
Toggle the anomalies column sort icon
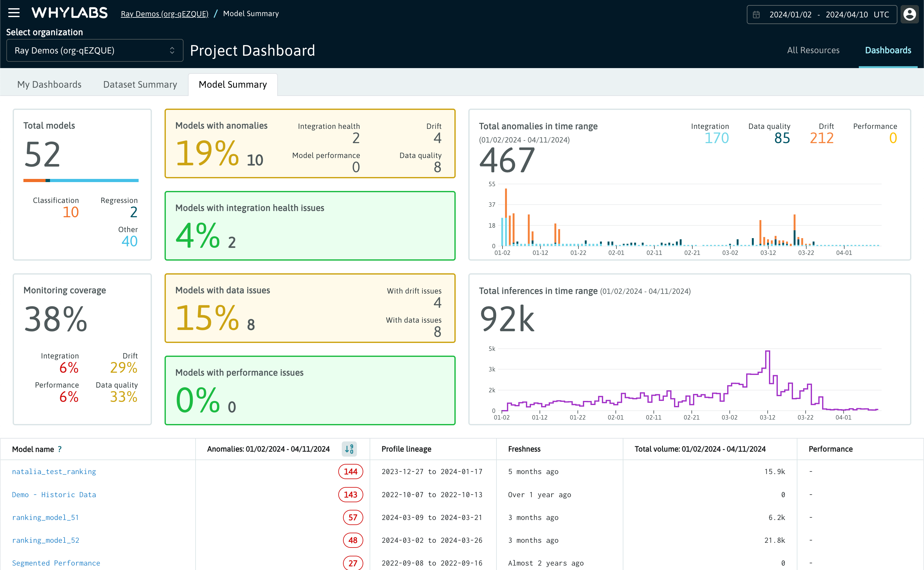[349, 449]
